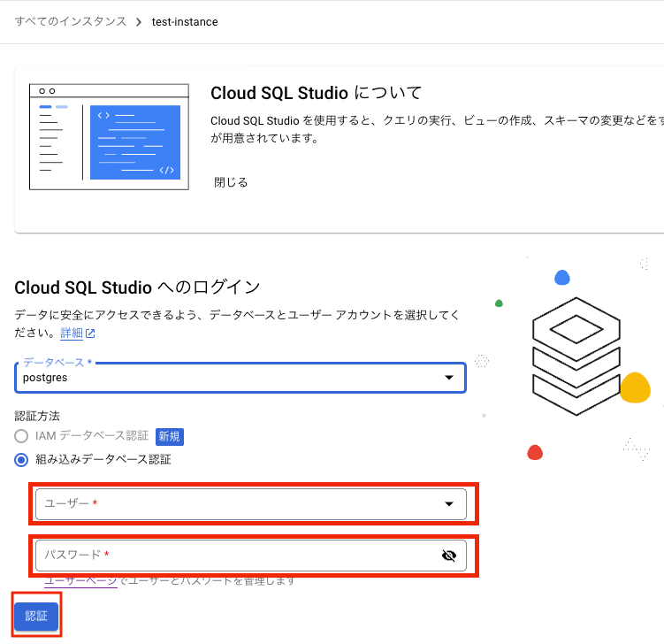Click the Cloud SQL Studio へのログイン heading
The height and width of the screenshot is (644, 664).
(137, 287)
